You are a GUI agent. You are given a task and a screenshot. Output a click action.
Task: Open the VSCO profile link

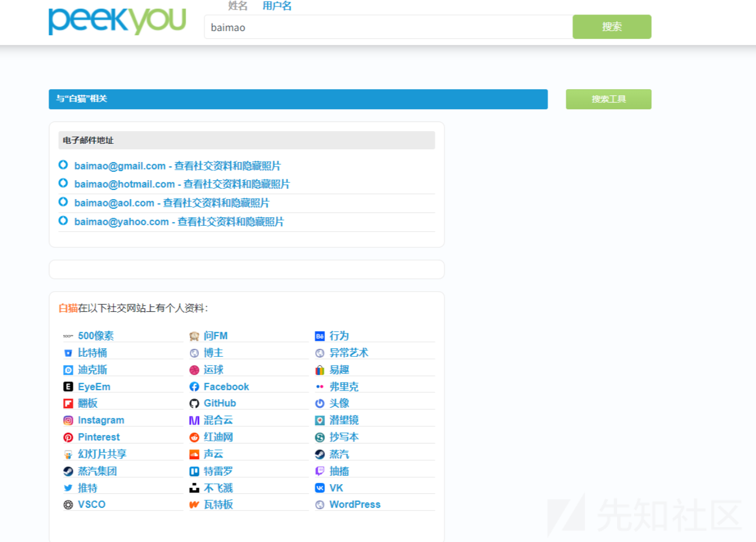point(91,505)
